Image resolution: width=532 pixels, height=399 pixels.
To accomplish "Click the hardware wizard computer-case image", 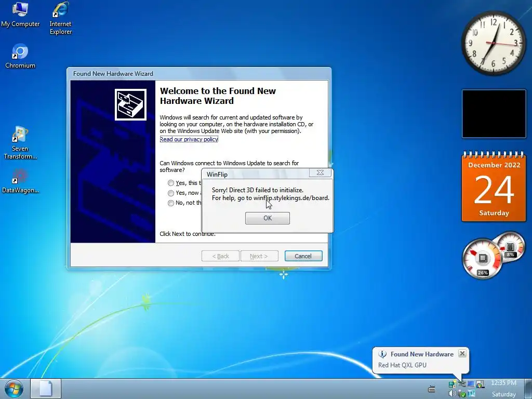I will 130,104.
